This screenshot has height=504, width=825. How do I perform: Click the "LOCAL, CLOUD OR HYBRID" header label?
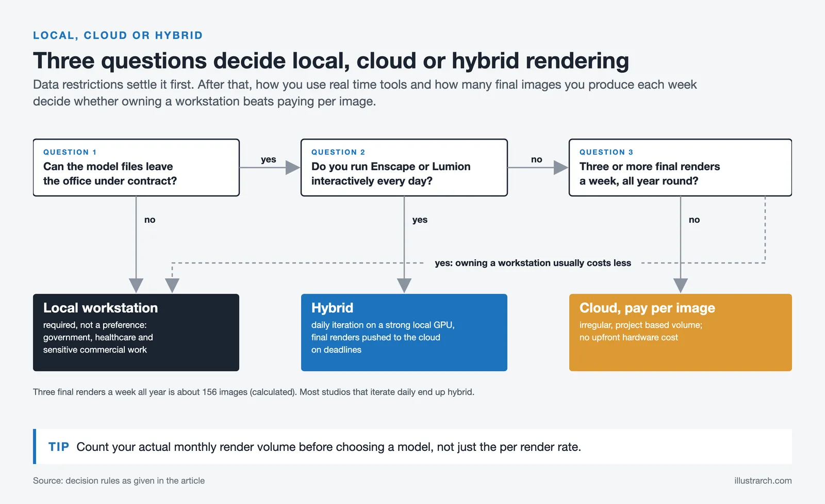click(x=118, y=36)
